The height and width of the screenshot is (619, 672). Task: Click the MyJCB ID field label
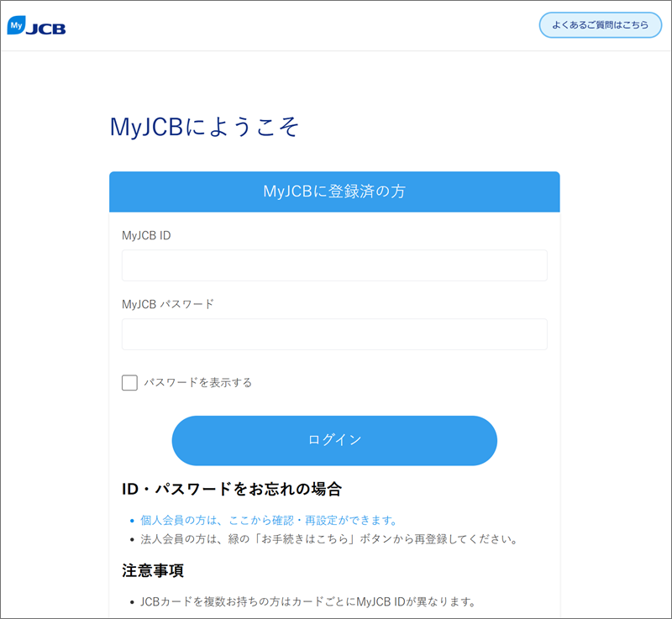pos(146,236)
